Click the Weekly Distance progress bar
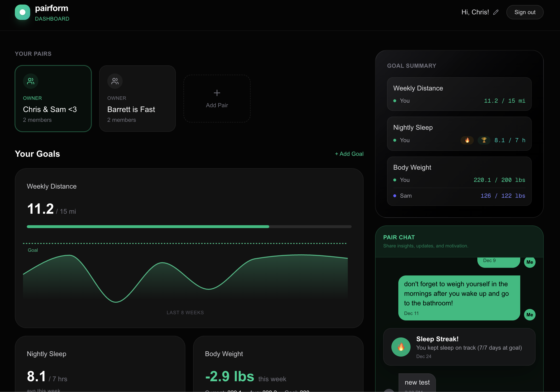 (x=189, y=226)
